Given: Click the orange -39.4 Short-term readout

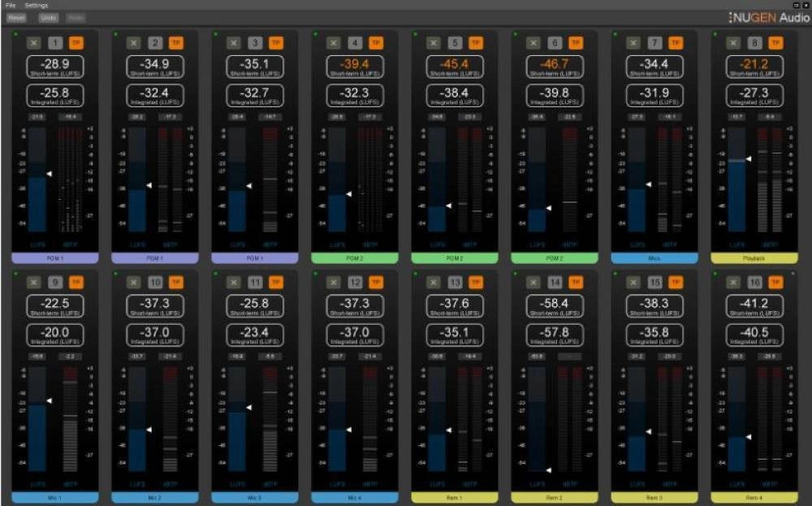Looking at the screenshot, I should 355,67.
